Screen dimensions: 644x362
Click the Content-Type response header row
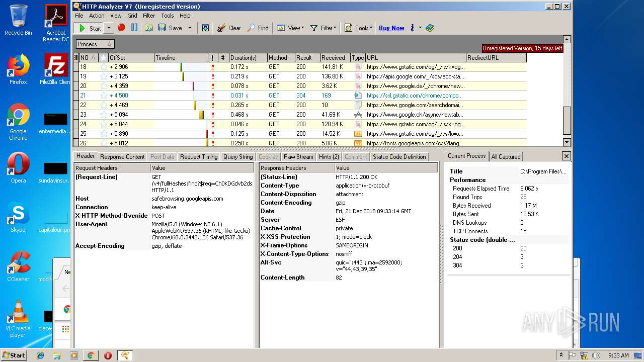pyautogui.click(x=348, y=186)
